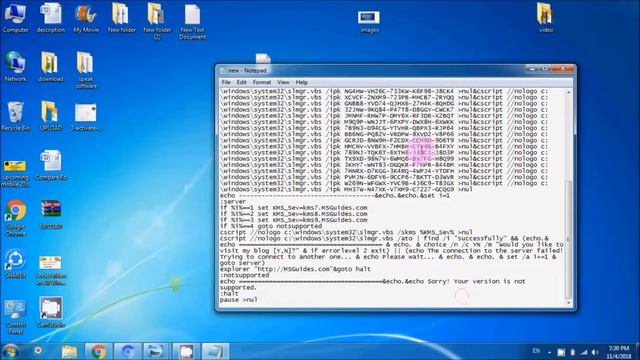Click the ':halt' label line
Viewport: 640px width, 360px height.
[x=229, y=293]
